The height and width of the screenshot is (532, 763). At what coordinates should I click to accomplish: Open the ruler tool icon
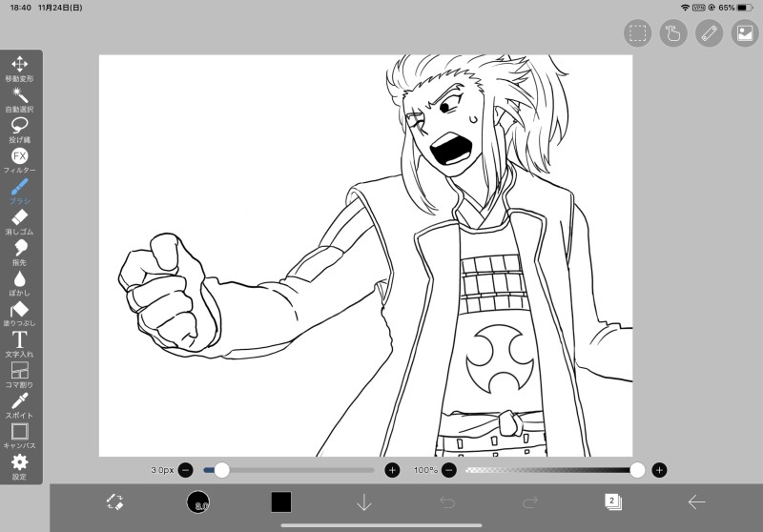click(x=709, y=33)
